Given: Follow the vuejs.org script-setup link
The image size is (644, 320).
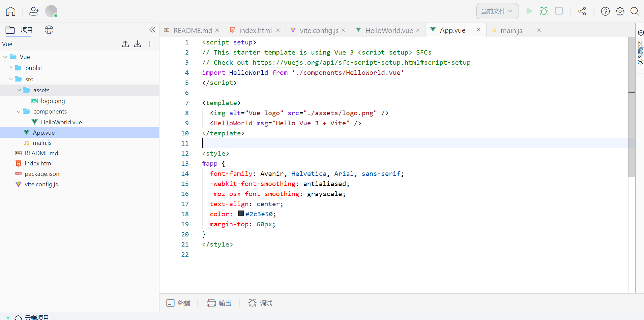Looking at the screenshot, I should (361, 63).
